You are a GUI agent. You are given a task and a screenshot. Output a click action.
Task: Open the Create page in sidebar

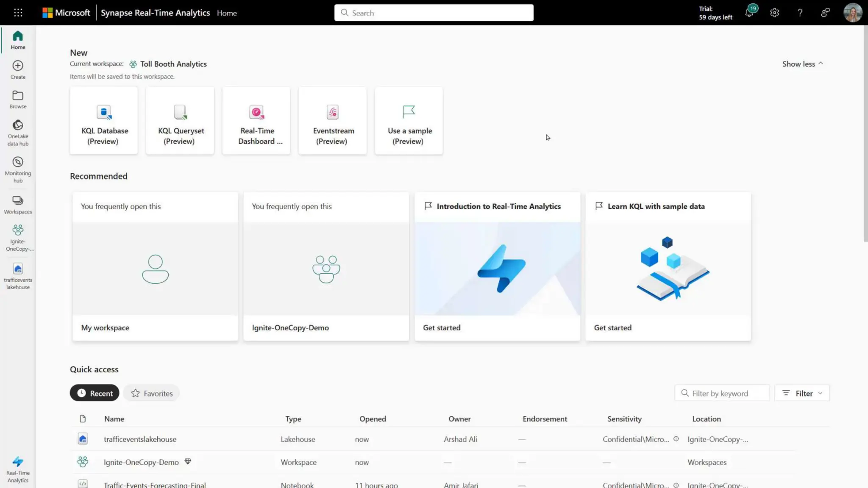pos(18,70)
